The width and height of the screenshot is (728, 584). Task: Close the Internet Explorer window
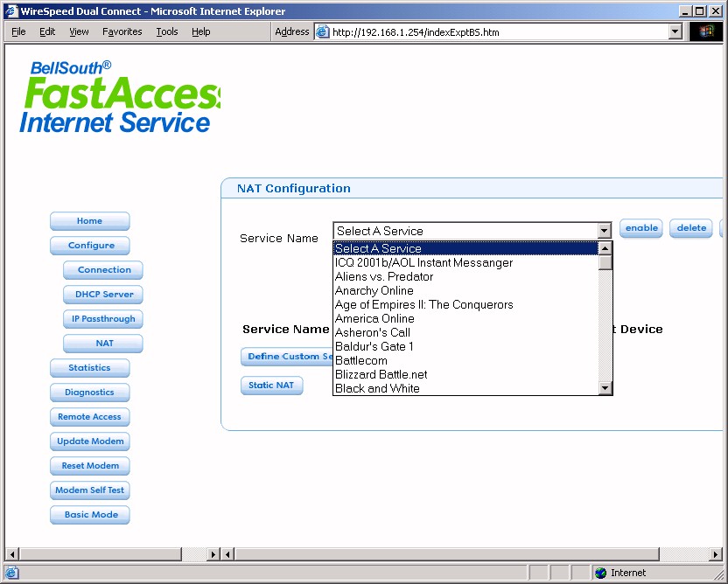tap(716, 11)
